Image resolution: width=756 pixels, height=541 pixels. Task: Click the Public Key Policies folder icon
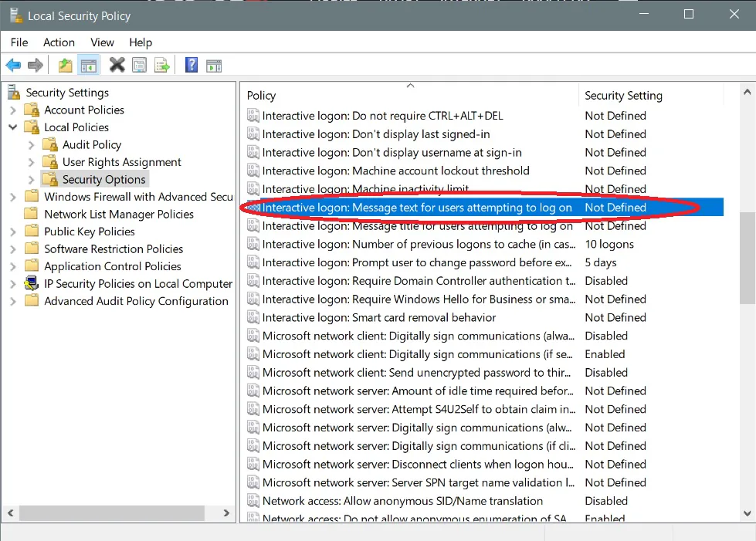32,232
